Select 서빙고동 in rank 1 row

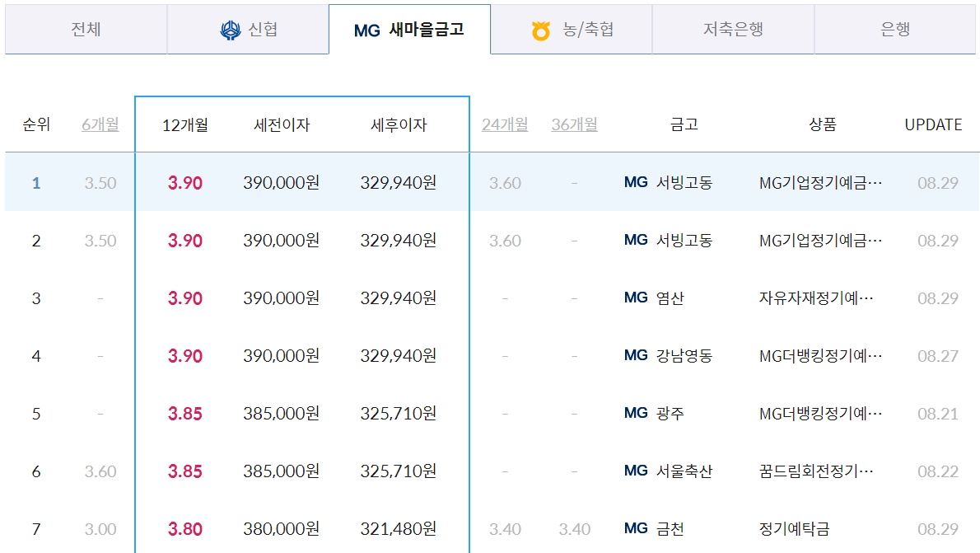pos(684,183)
